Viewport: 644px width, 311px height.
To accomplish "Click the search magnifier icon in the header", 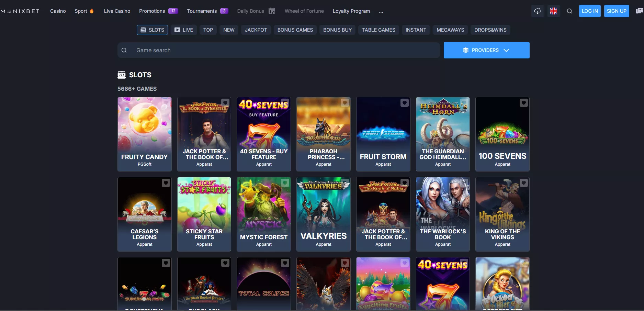I will coord(569,11).
